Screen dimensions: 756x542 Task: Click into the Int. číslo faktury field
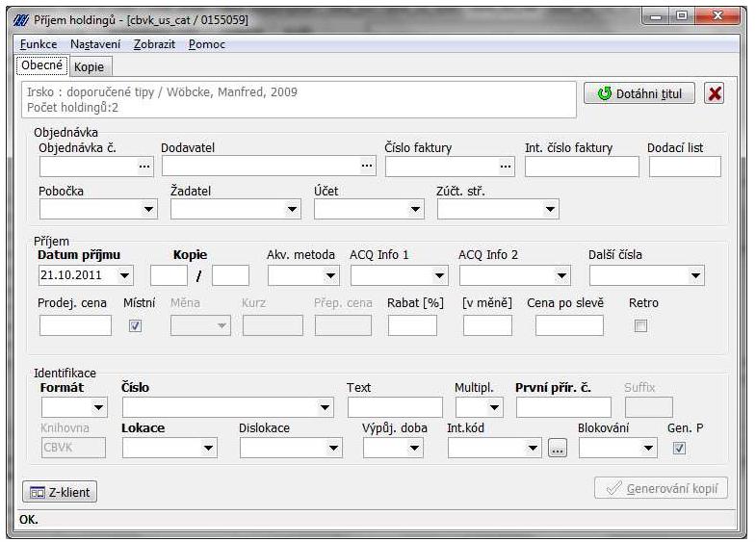(x=582, y=167)
